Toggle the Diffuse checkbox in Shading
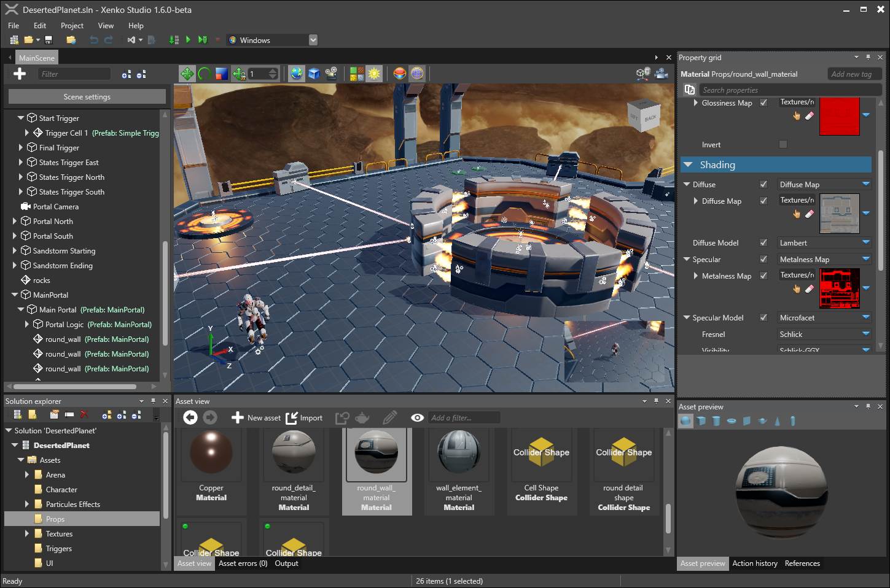The image size is (890, 588). [x=763, y=184]
